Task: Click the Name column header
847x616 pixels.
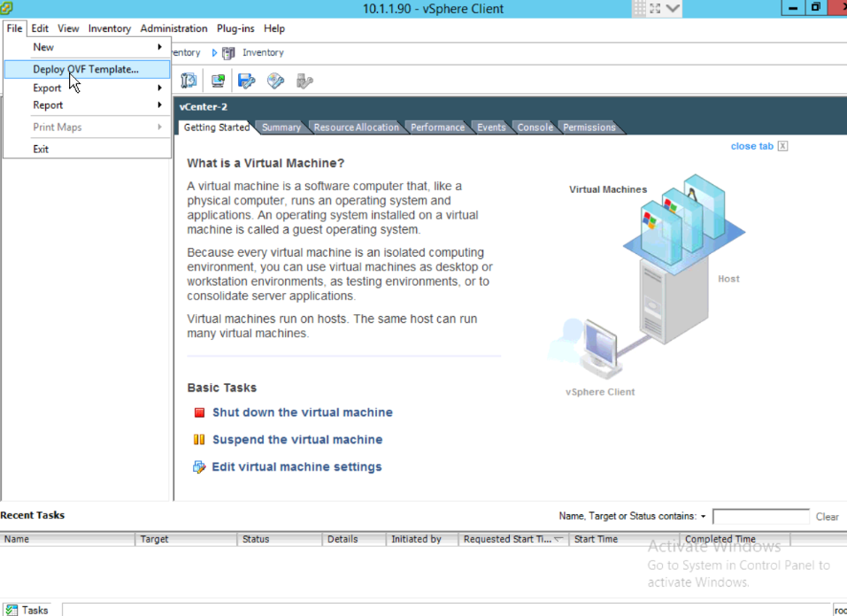Action: (x=67, y=539)
